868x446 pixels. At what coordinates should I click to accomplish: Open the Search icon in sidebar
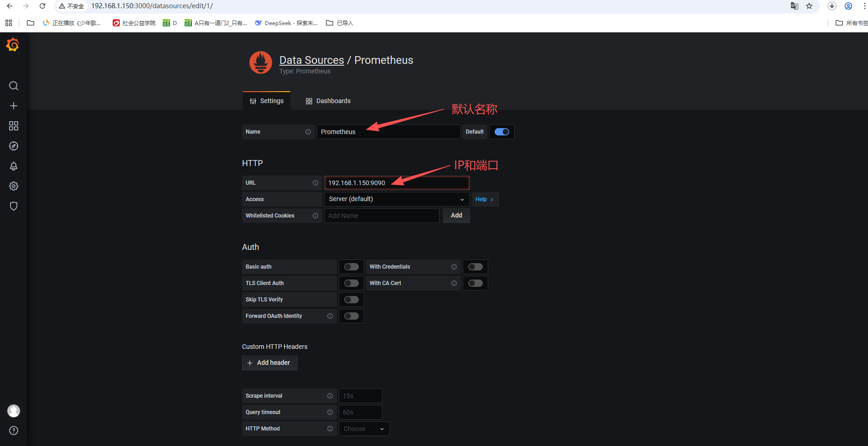(x=14, y=86)
